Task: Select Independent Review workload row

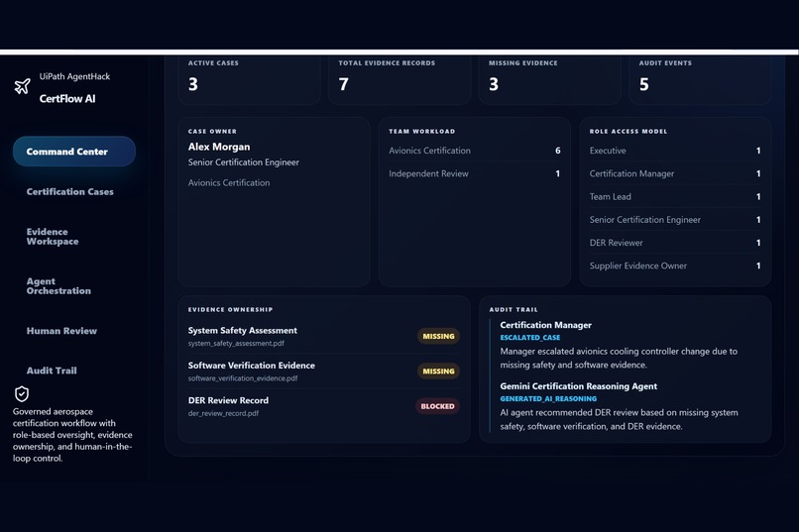Action: point(475,173)
